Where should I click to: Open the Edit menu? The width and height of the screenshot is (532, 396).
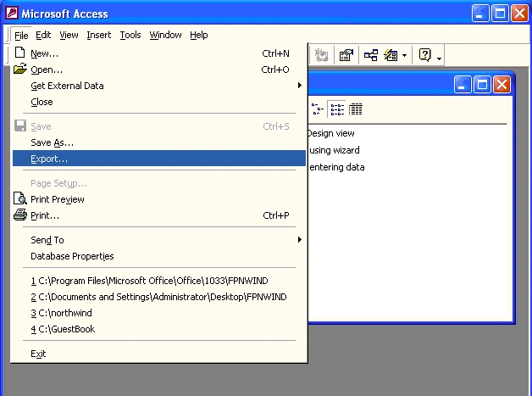[43, 35]
